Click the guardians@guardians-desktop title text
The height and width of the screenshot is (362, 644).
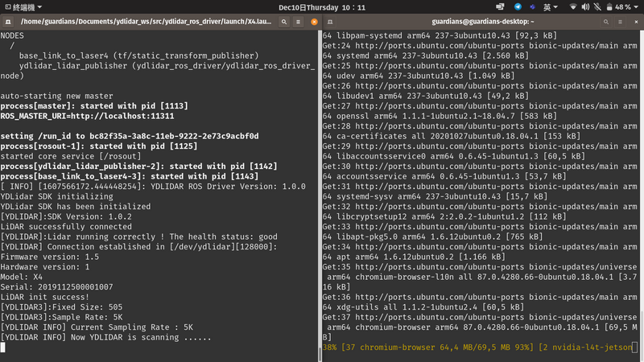point(482,22)
